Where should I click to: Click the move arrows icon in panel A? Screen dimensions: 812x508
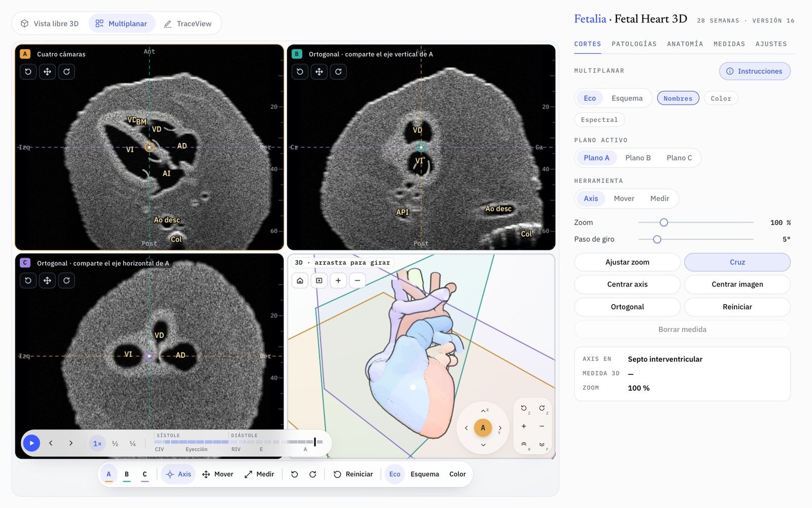[x=47, y=72]
